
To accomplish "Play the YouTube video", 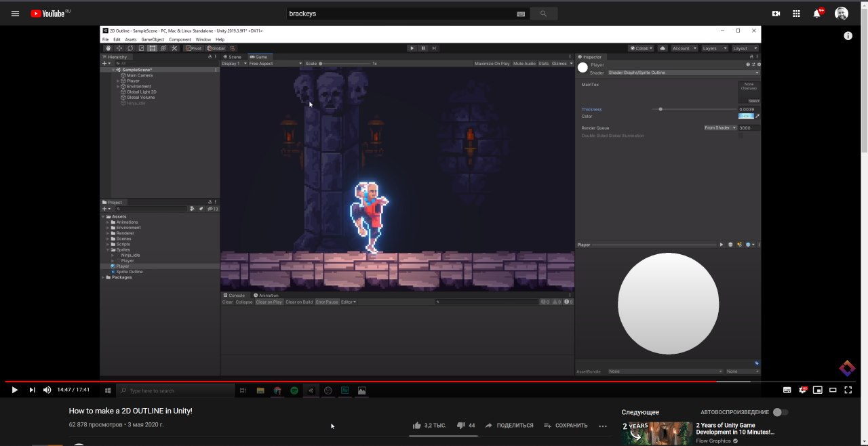I will pyautogui.click(x=14, y=390).
